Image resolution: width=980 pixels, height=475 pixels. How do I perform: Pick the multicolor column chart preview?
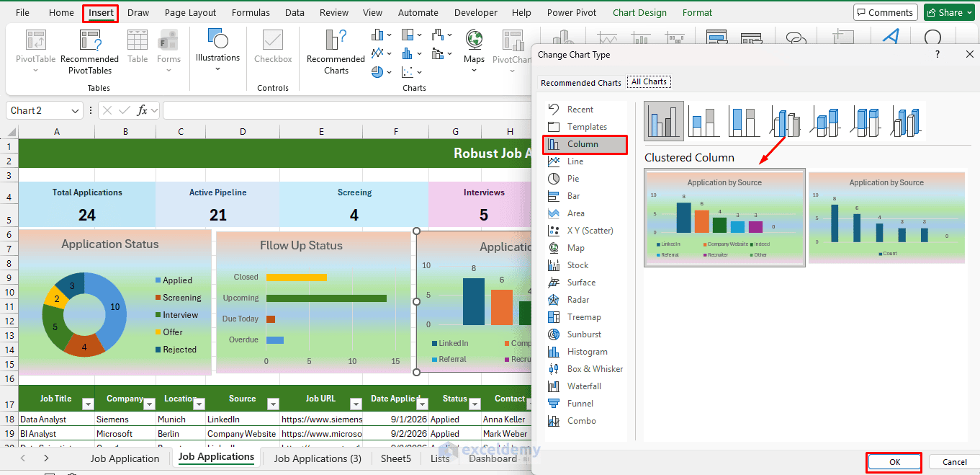point(724,218)
